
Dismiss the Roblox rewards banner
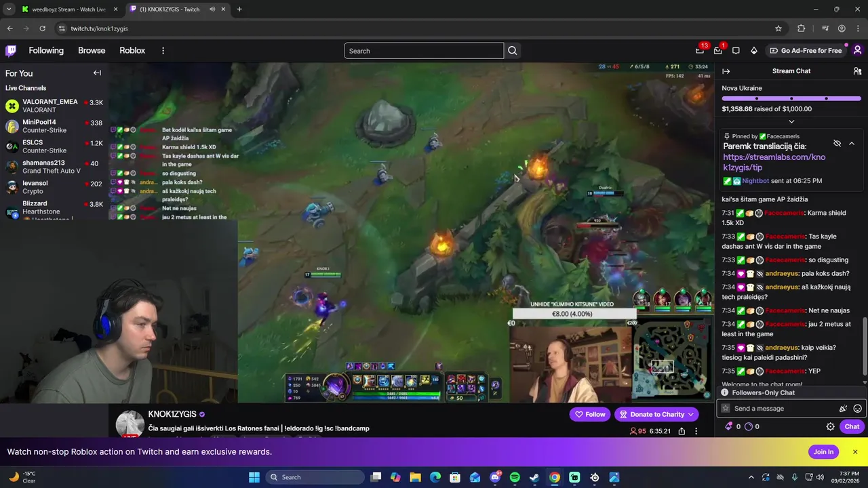click(855, 452)
